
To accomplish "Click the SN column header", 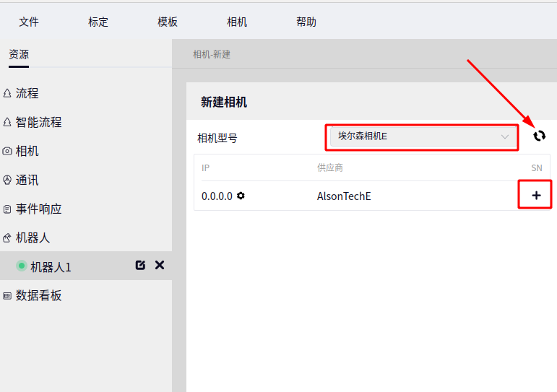I will click(x=537, y=168).
